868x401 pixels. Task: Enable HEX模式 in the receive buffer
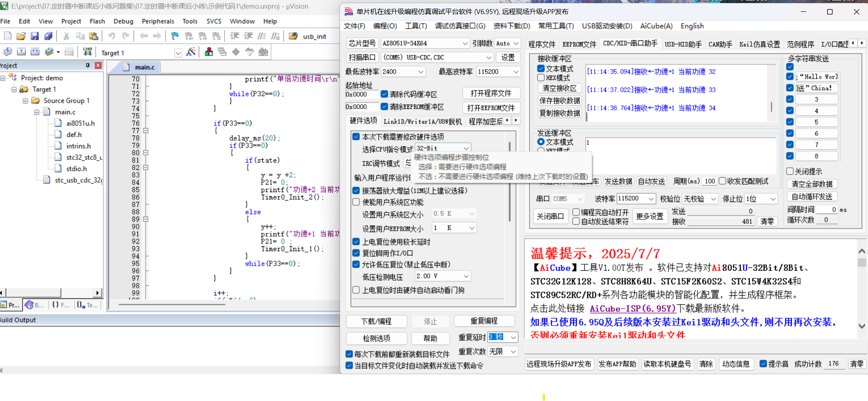(541, 78)
